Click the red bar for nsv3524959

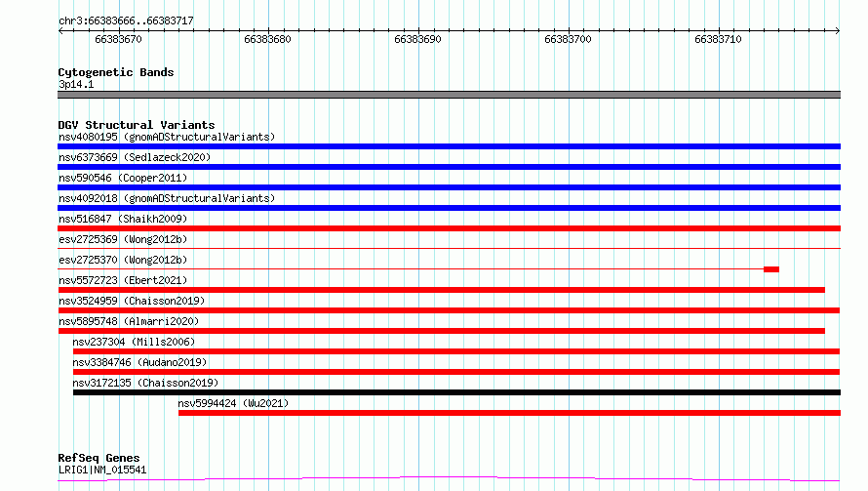tap(449, 310)
